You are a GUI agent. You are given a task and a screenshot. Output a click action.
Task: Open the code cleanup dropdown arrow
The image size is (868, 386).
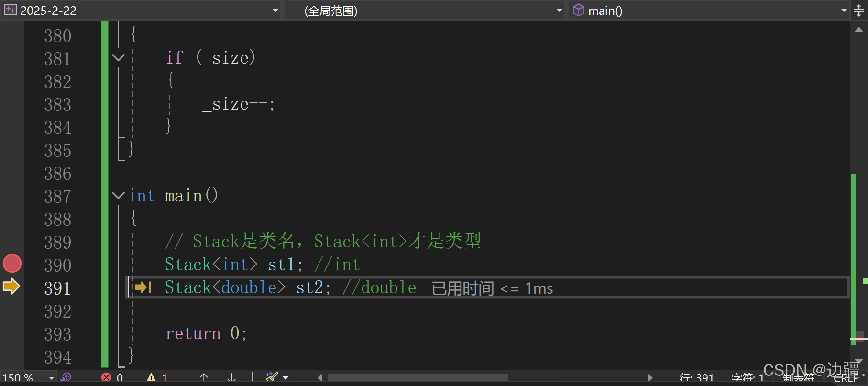tap(286, 378)
